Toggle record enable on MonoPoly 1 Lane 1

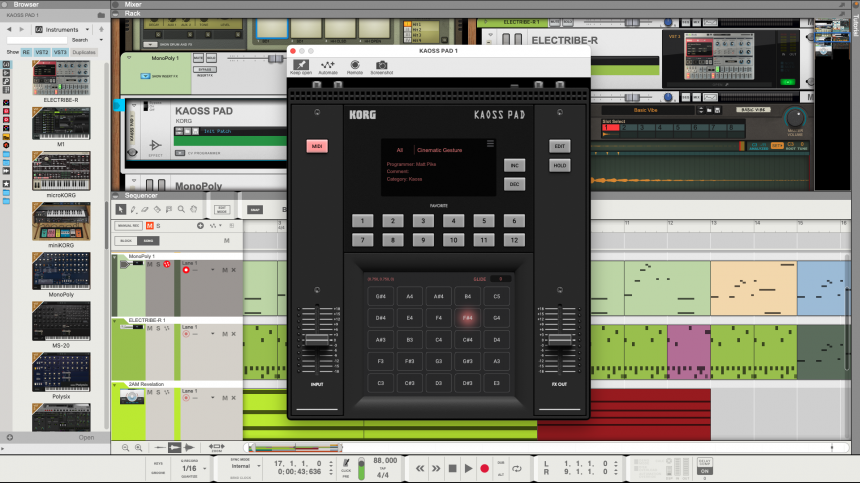pyautogui.click(x=186, y=270)
